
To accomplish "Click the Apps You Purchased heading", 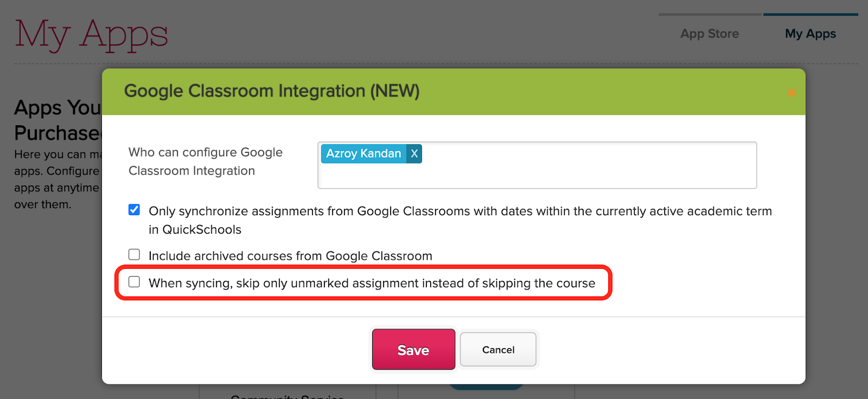I will [58, 120].
